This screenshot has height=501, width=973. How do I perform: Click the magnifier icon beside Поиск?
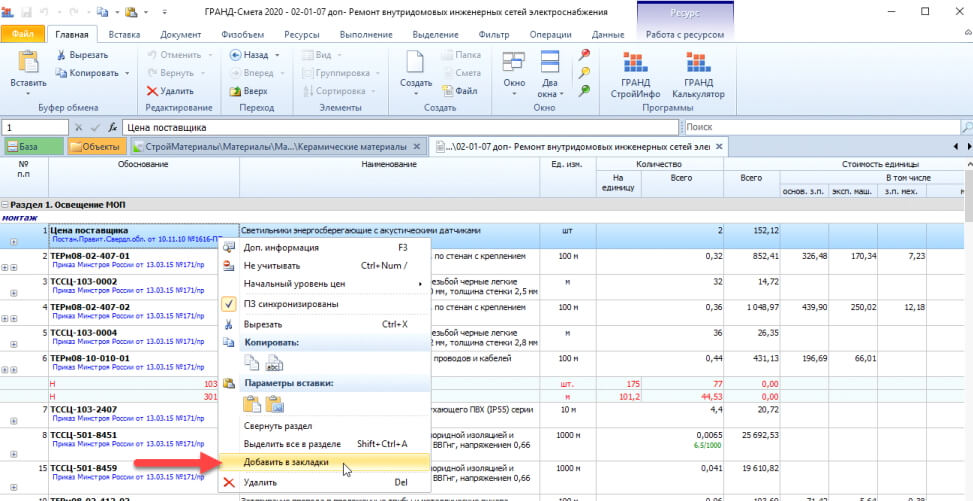click(x=966, y=127)
